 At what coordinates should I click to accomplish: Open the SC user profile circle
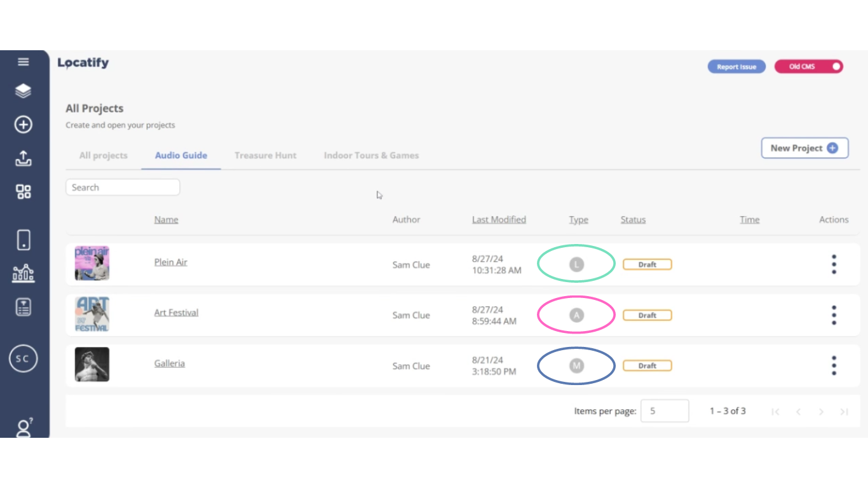coord(23,358)
